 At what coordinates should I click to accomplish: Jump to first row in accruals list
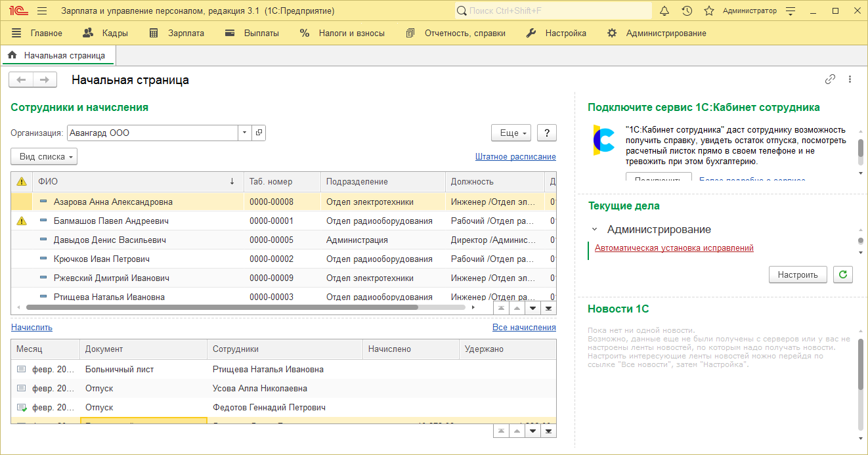[501, 431]
